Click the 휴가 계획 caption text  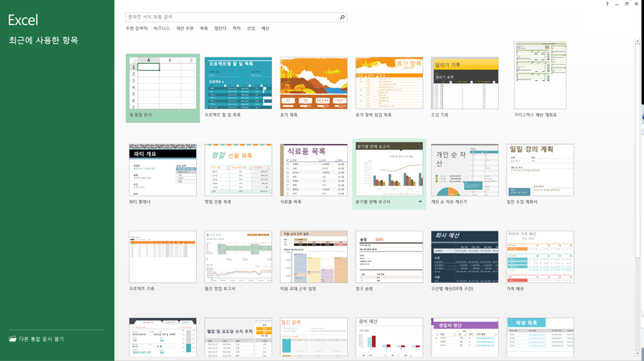(288, 115)
